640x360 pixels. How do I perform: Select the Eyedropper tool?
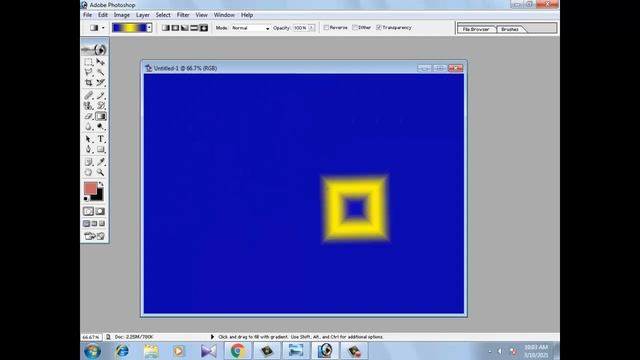(100, 162)
